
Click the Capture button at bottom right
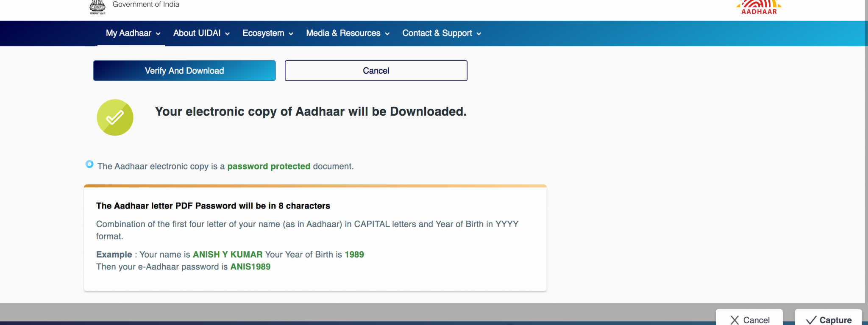pos(828,319)
